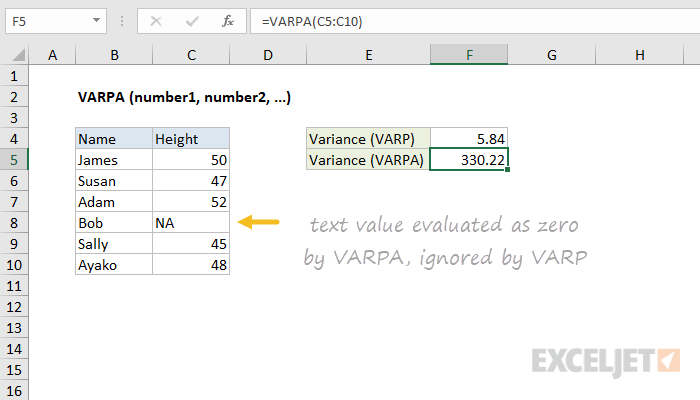Select column H header
This screenshot has width=700, height=400.
point(639,55)
